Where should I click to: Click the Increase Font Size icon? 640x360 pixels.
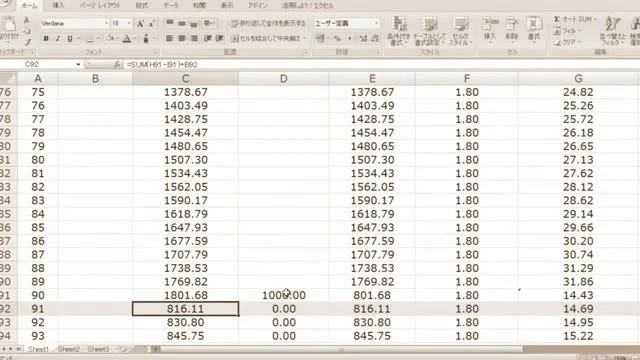tap(140, 24)
